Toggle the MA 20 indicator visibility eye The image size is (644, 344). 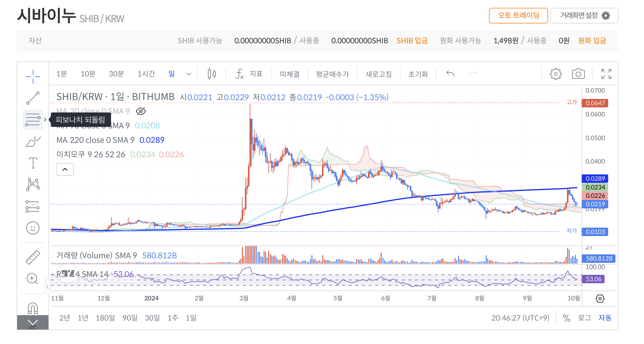coord(141,111)
